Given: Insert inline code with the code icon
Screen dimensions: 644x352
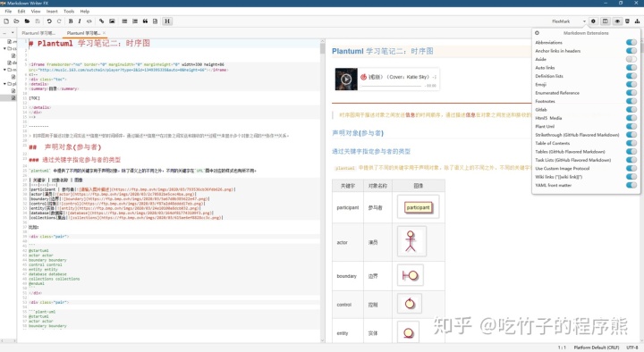Looking at the screenshot, I should 89,21.
